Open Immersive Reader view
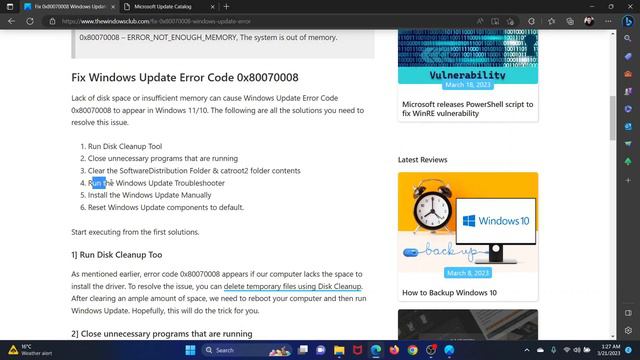640x360 pixels. tap(495, 21)
